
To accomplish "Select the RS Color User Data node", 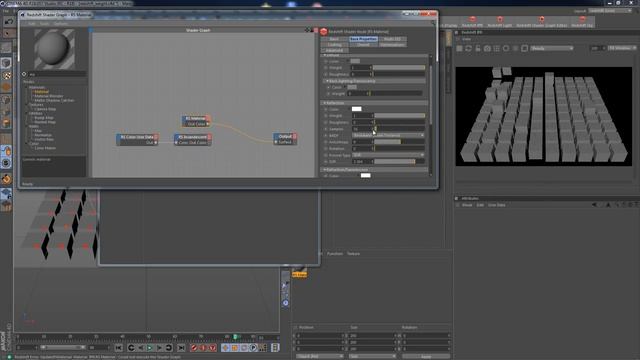I will pyautogui.click(x=138, y=140).
